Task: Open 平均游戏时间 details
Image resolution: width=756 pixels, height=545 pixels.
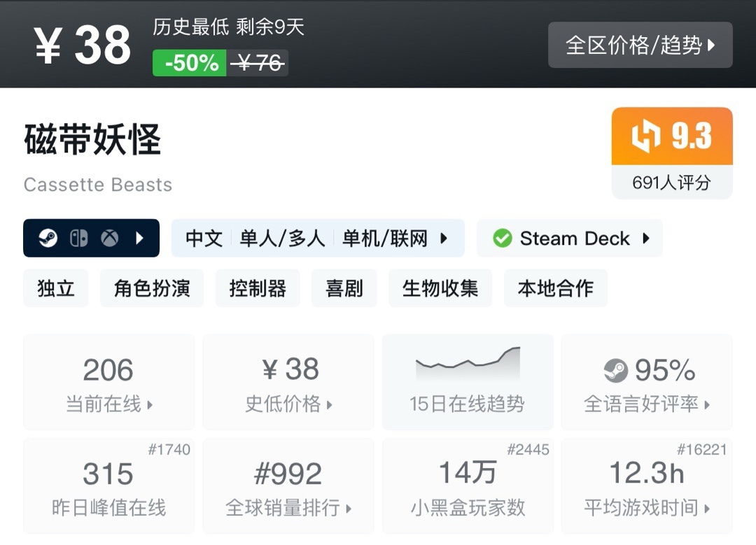Action: click(x=647, y=486)
